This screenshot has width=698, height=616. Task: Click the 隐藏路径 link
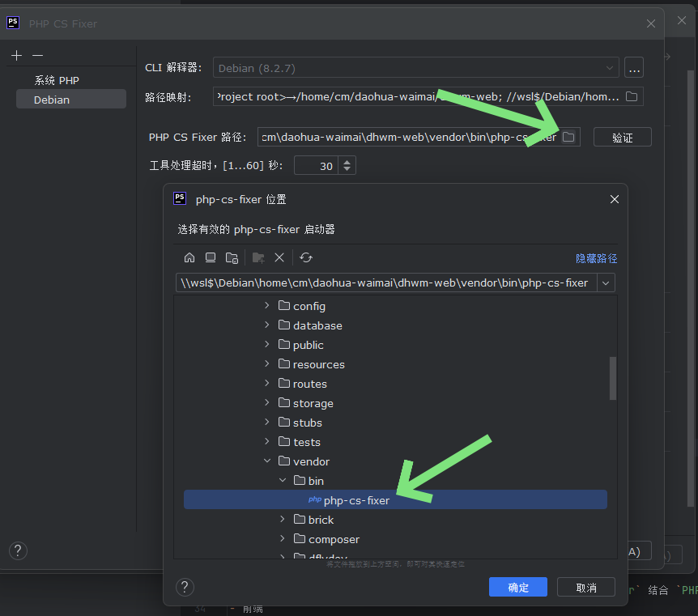[x=597, y=258]
